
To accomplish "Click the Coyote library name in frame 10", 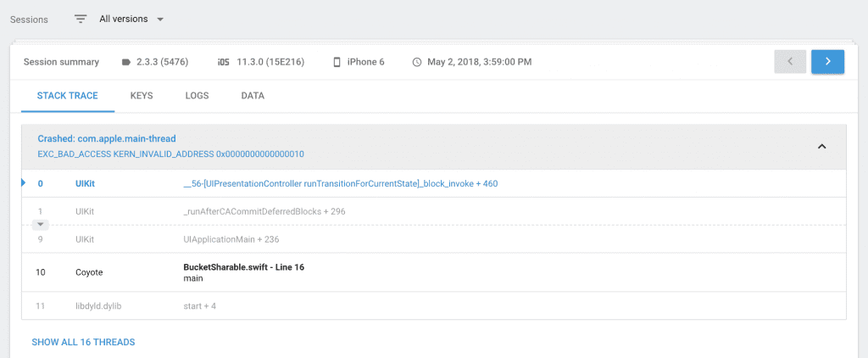I will [x=89, y=272].
